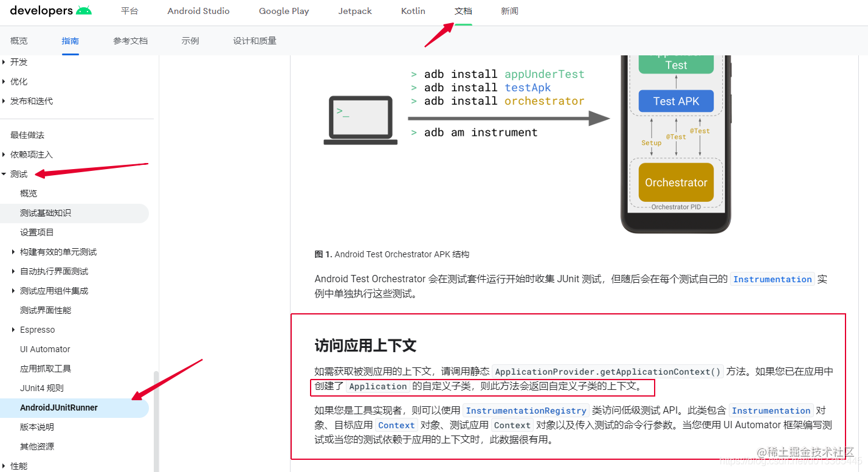
Task: Click the 依赖项注入 sidebar label
Action: [x=32, y=154]
